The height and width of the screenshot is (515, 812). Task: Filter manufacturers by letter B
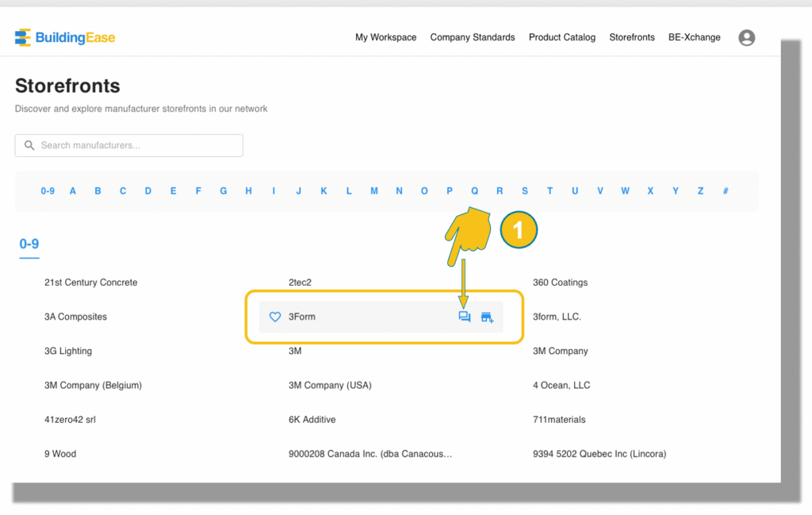[x=98, y=191]
